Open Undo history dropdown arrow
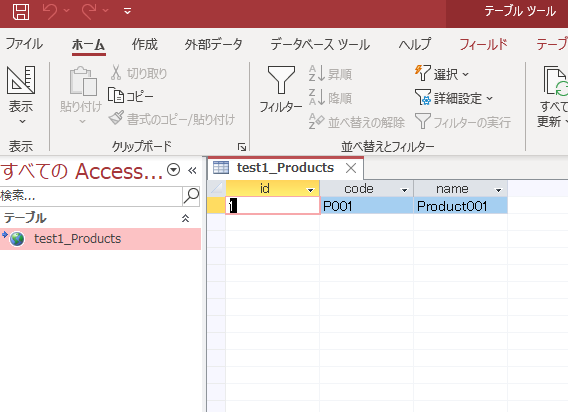This screenshot has width=568, height=412. tap(67, 11)
